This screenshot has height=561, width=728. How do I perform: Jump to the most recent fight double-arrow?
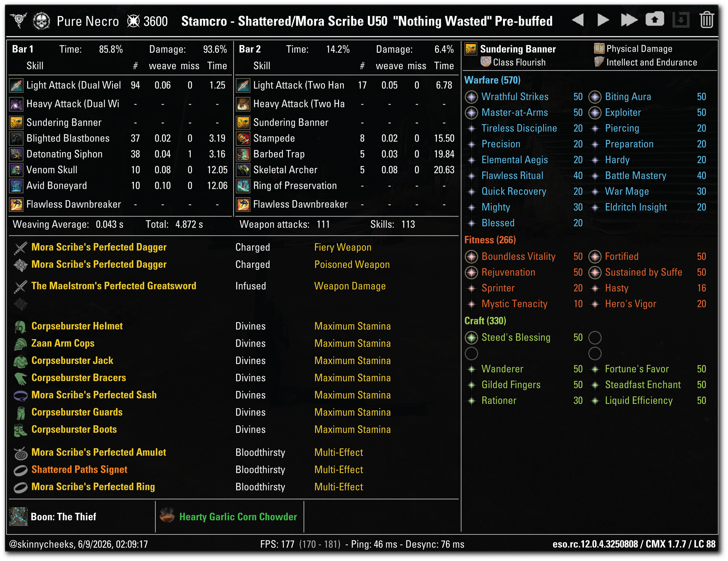tap(629, 20)
